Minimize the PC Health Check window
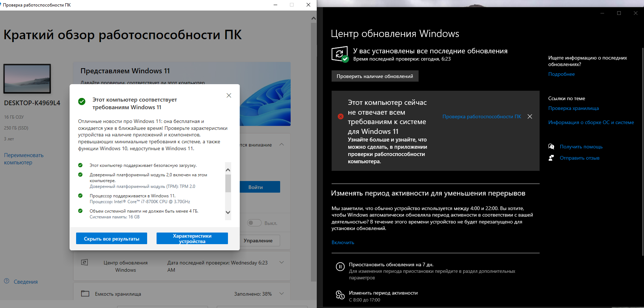 [275, 5]
